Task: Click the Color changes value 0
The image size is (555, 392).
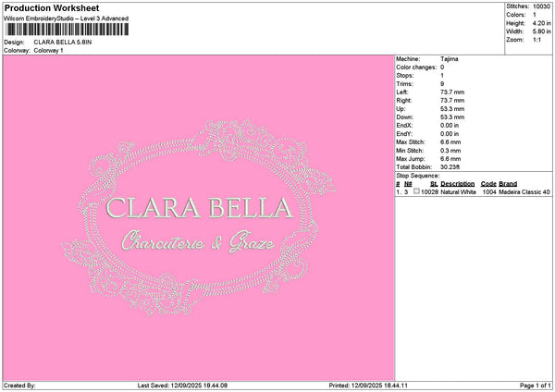Action: point(442,67)
